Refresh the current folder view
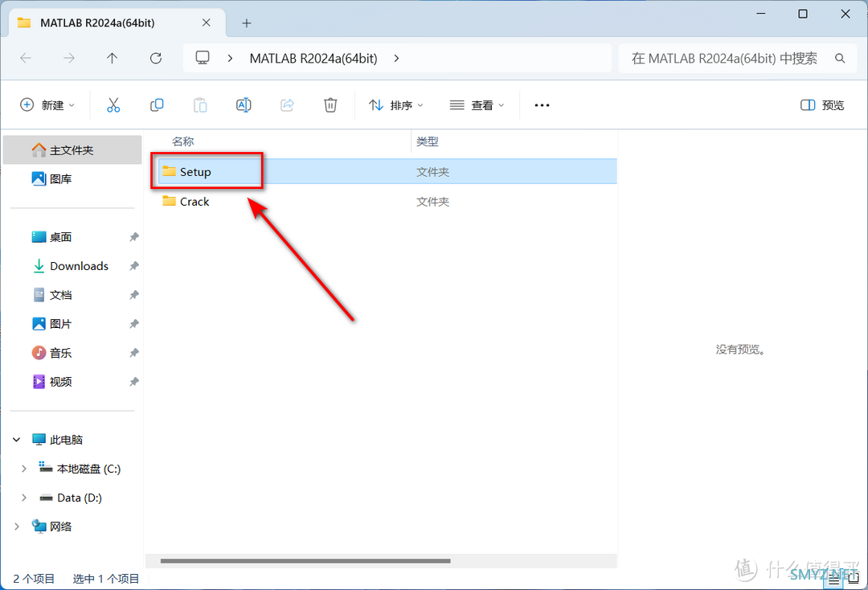This screenshot has height=590, width=868. pos(156,58)
